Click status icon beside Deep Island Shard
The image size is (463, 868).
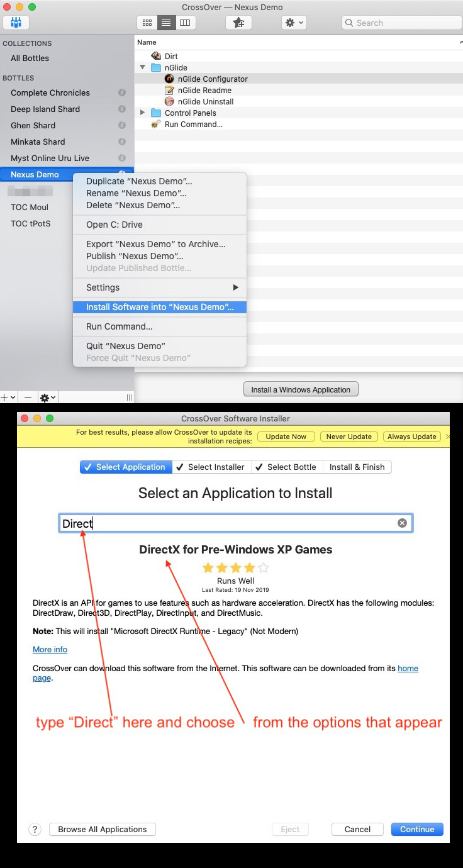click(x=122, y=109)
